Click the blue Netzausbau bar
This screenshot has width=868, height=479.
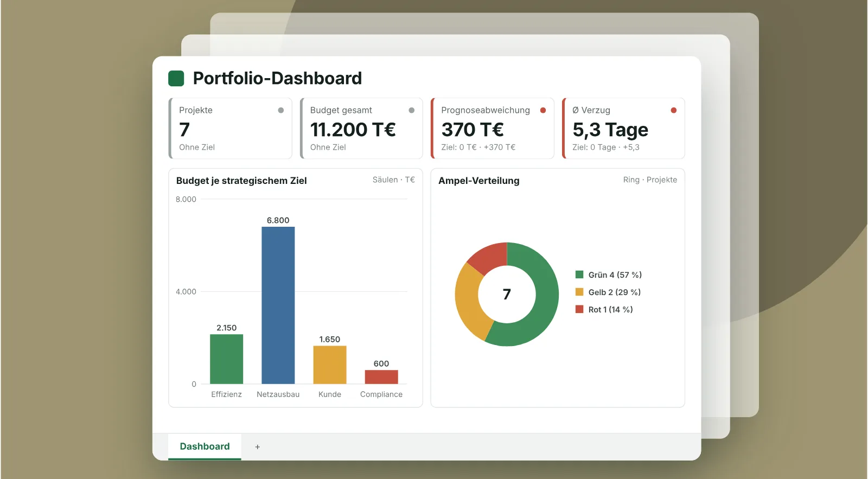coord(278,305)
